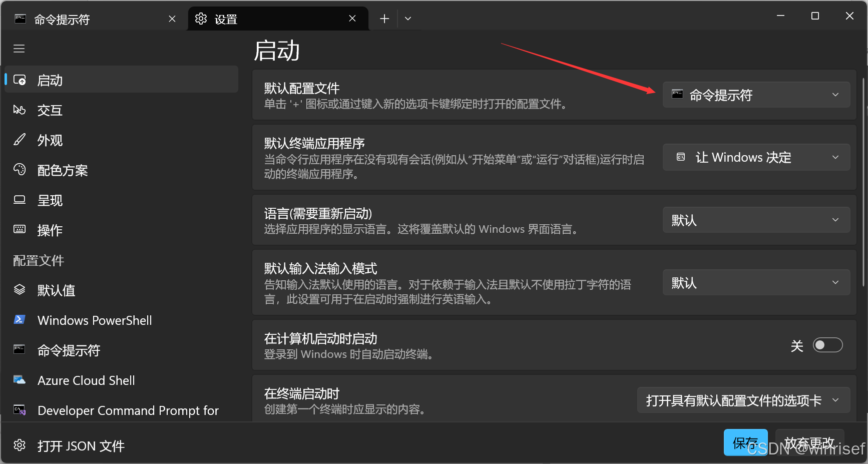868x464 pixels.
Task: Open Azure Cloud Shell profile settings
Action: [122, 380]
